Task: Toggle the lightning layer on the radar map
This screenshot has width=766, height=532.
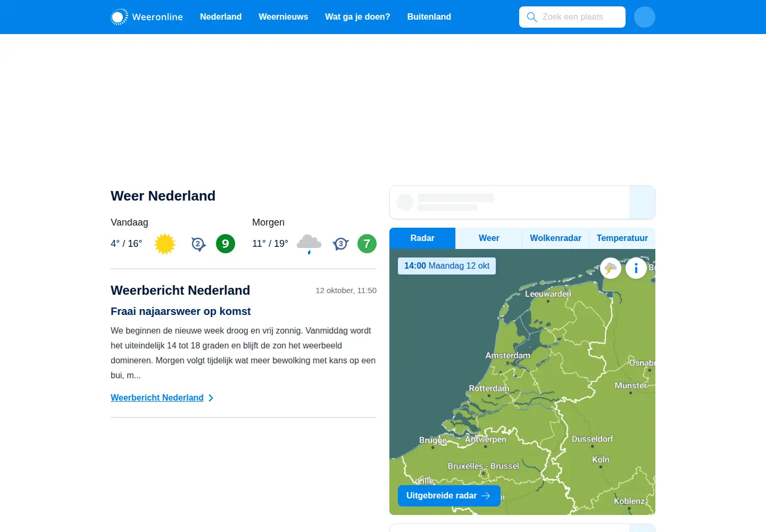Action: pos(611,268)
